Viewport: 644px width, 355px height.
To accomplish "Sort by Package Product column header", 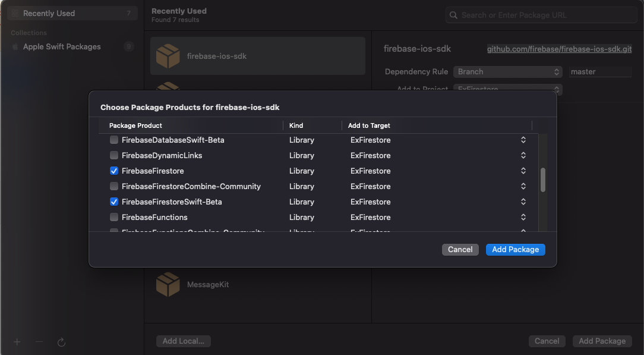I will pos(136,125).
